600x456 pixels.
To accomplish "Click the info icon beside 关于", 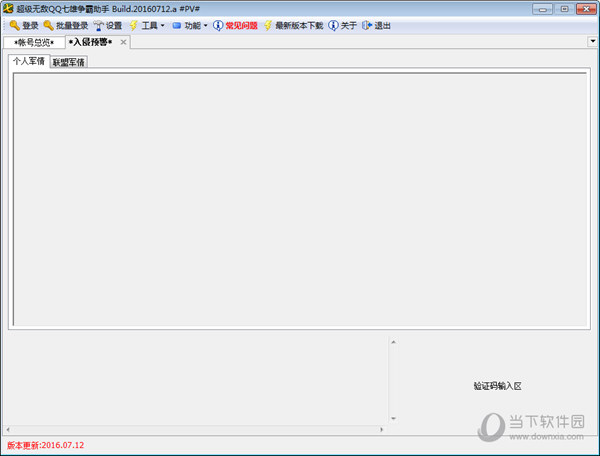I will point(333,26).
